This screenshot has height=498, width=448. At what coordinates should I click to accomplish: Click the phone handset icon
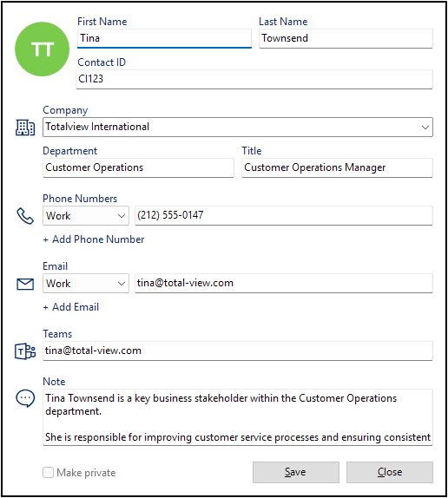[x=25, y=216]
